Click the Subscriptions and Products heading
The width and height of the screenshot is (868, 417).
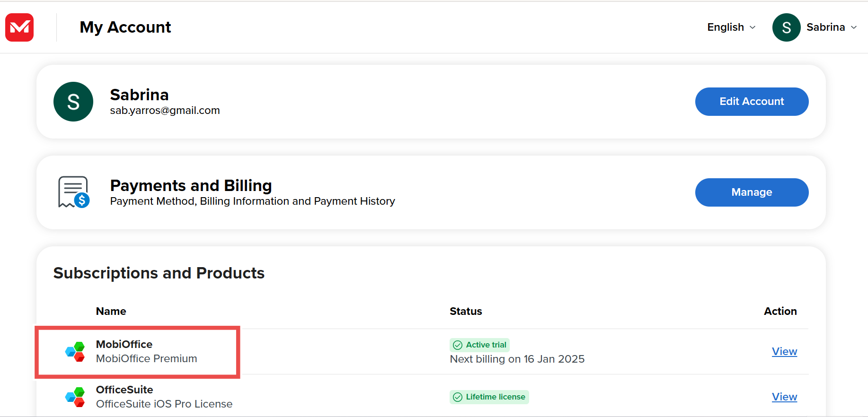[x=159, y=273]
